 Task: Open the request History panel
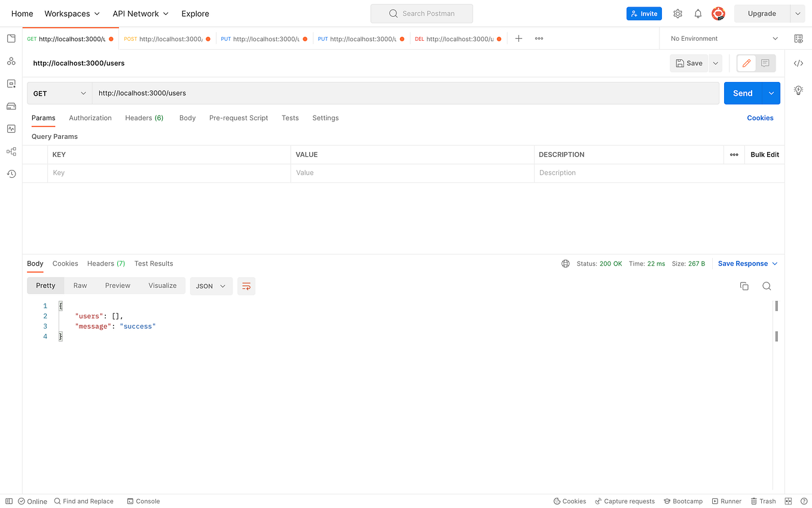pyautogui.click(x=11, y=174)
